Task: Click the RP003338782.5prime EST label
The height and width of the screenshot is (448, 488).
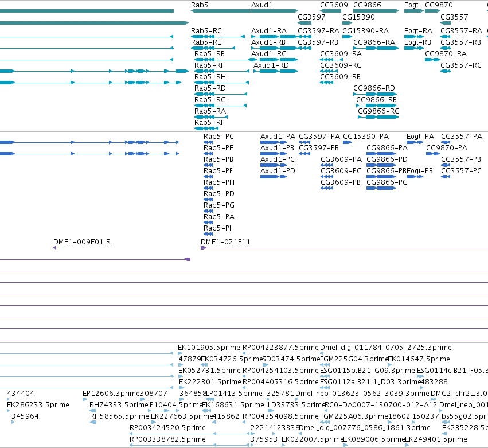Action: pyautogui.click(x=167, y=439)
